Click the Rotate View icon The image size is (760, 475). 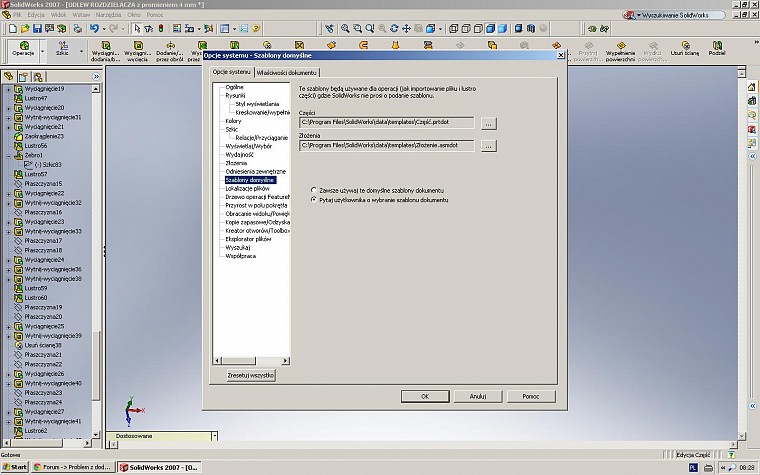(394, 29)
